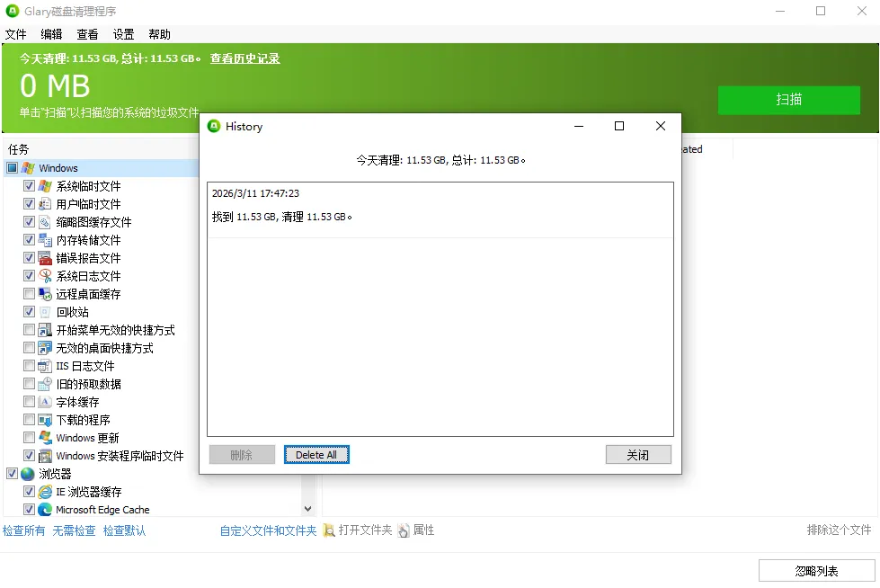Image resolution: width=880 pixels, height=588 pixels.
Task: Click the 系统日志文件 item icon
Action: (45, 276)
